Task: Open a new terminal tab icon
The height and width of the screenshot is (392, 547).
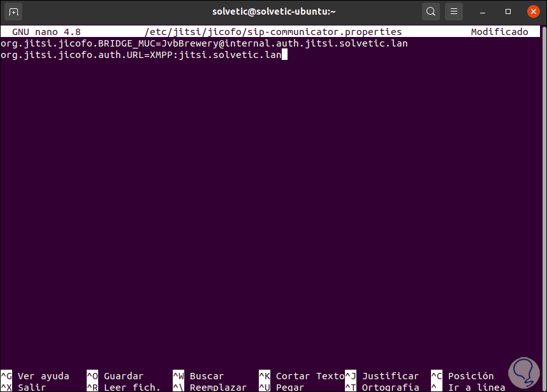Action: click(13, 12)
